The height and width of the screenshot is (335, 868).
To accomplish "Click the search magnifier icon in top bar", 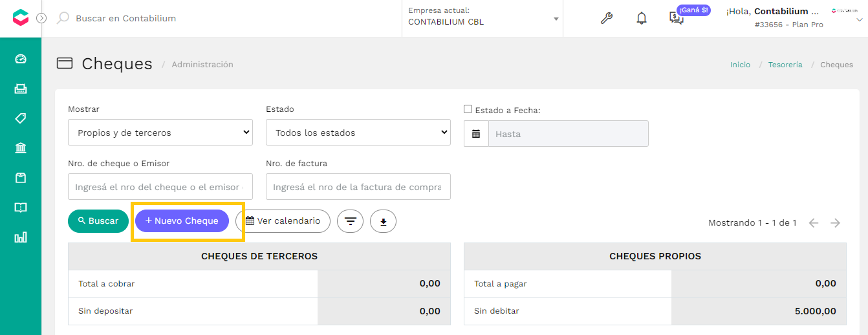I will 63,18.
